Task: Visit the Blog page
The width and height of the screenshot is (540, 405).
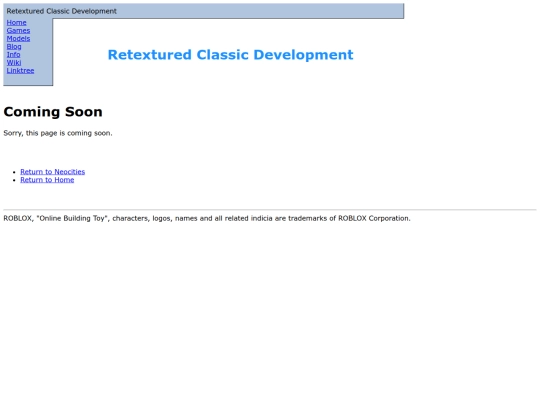Action: tap(14, 46)
